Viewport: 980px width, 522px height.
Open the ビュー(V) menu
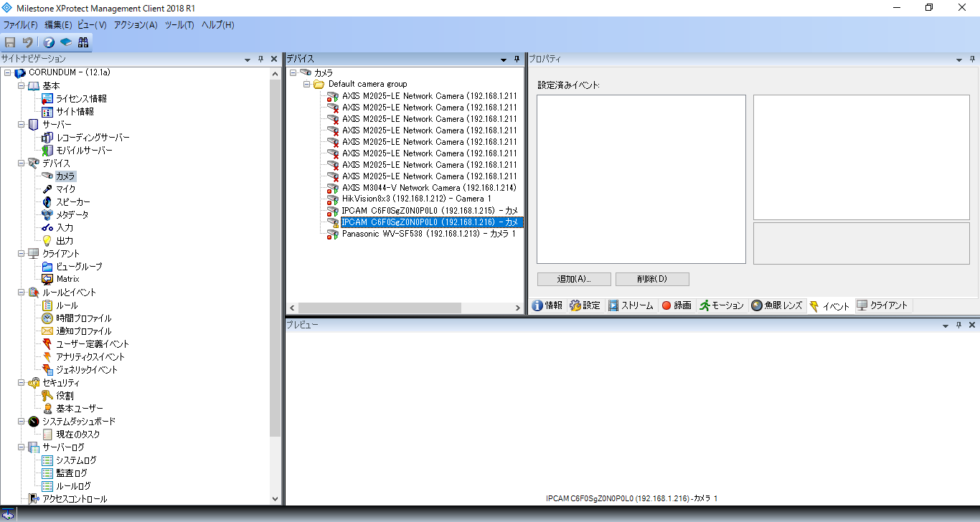92,25
